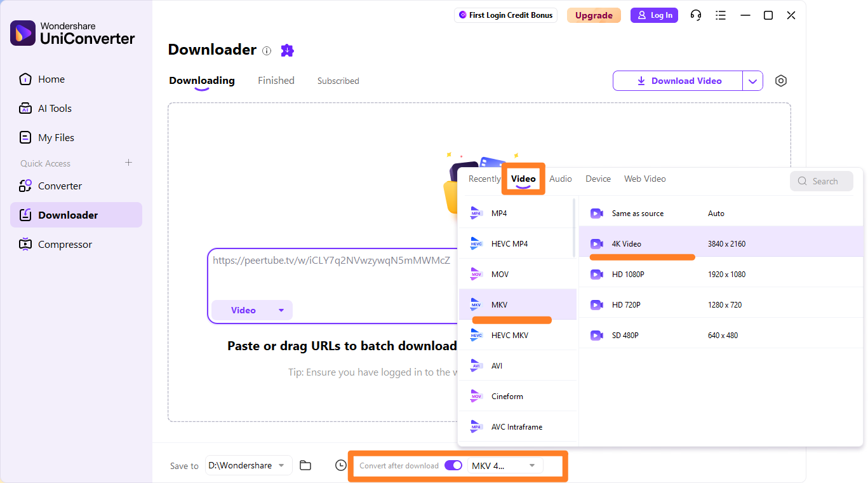Click the MP4 format icon
This screenshot has width=868, height=483.
click(476, 214)
